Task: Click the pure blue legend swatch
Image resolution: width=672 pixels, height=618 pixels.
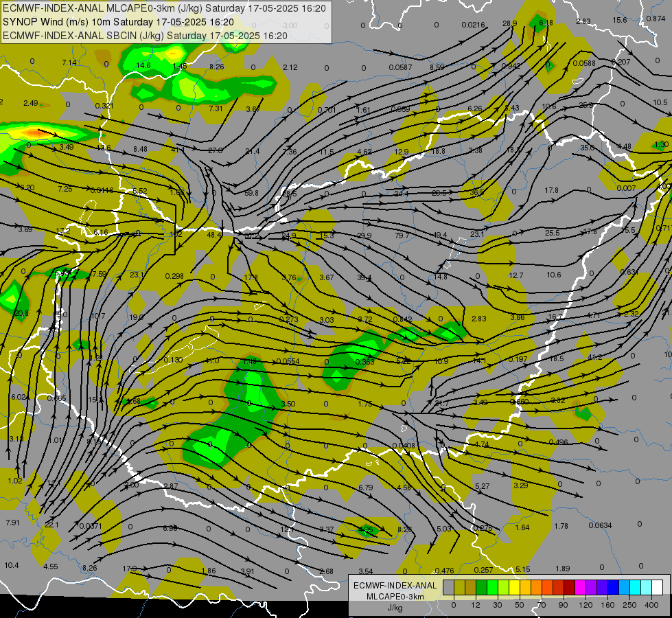Action: pyautogui.click(x=614, y=587)
